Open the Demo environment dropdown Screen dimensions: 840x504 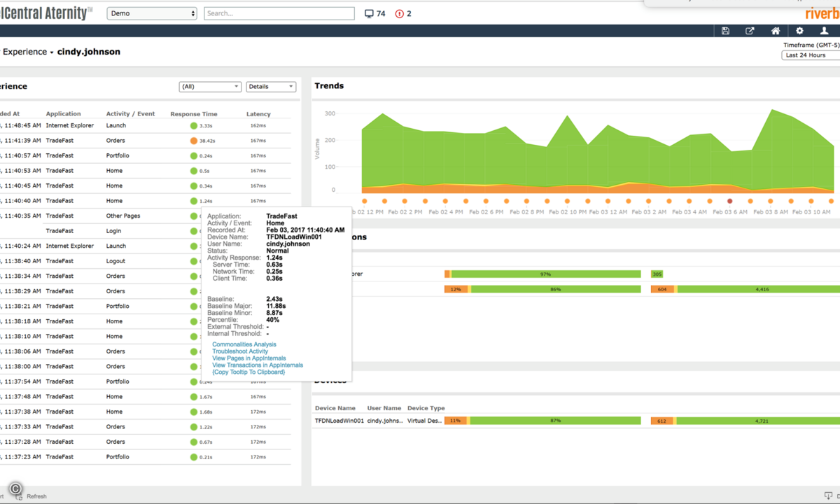coord(152,13)
